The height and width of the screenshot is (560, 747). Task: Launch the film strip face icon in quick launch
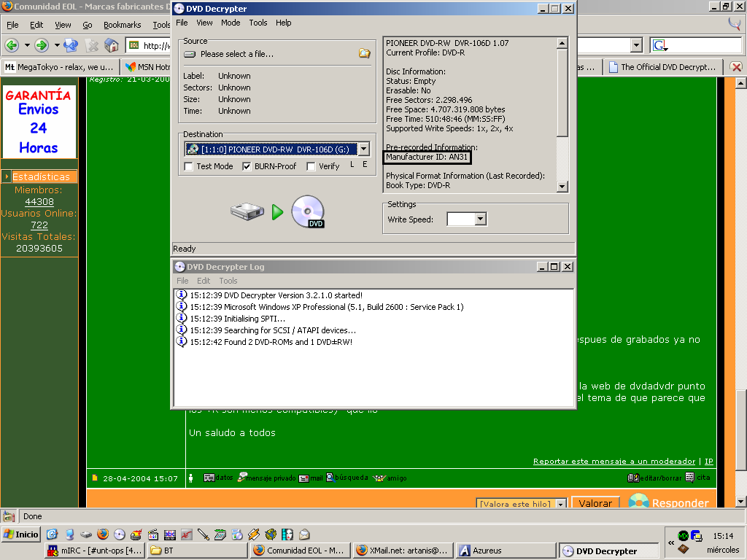coord(287,534)
